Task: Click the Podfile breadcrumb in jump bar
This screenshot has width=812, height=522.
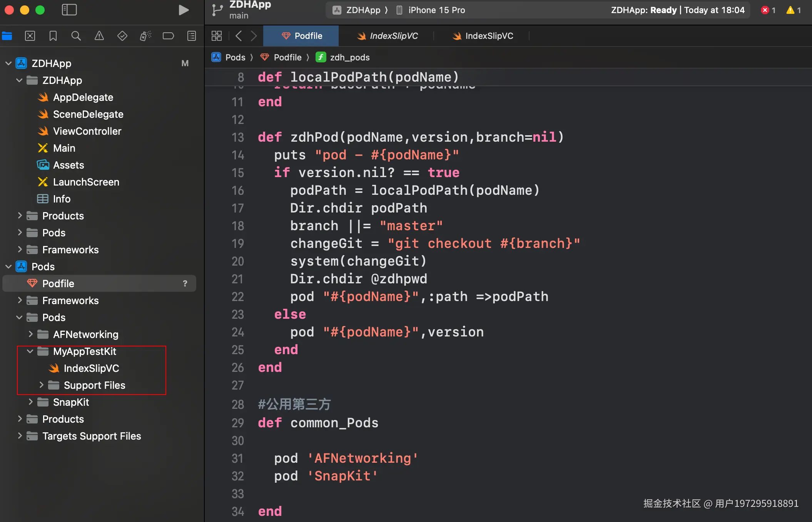Action: tap(281, 57)
